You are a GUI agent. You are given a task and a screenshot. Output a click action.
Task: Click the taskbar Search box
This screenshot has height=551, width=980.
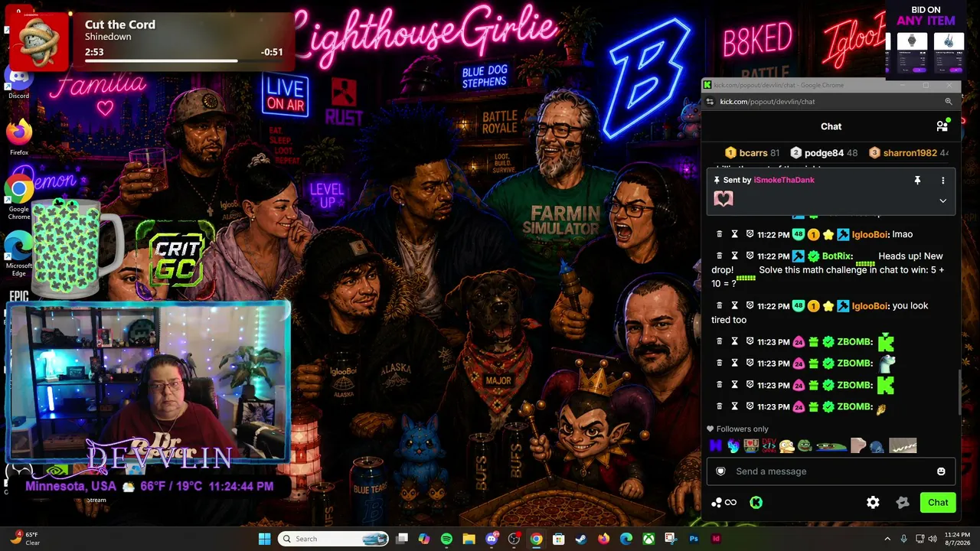click(333, 539)
